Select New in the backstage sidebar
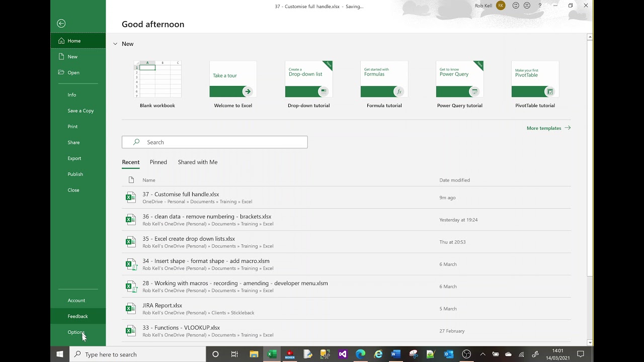This screenshot has height=362, width=644. [78, 57]
